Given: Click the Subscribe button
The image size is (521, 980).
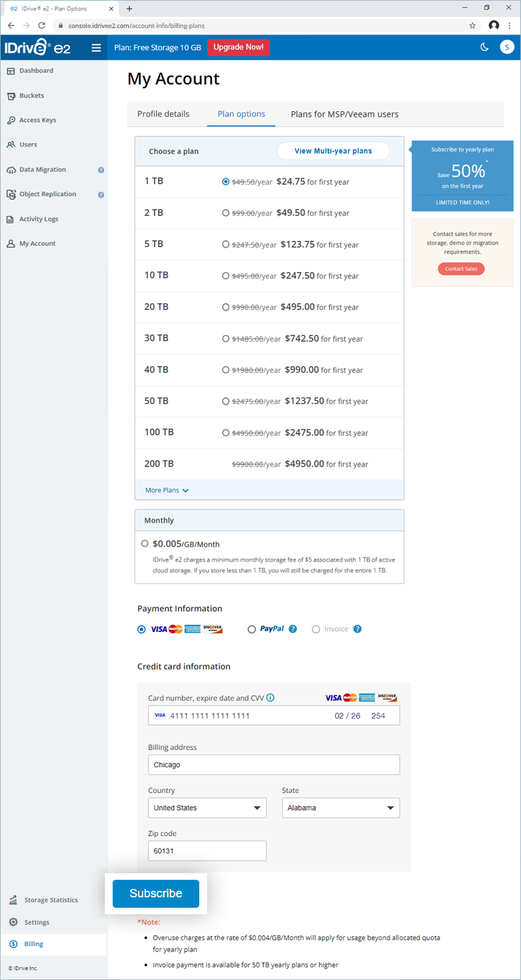Looking at the screenshot, I should [156, 893].
